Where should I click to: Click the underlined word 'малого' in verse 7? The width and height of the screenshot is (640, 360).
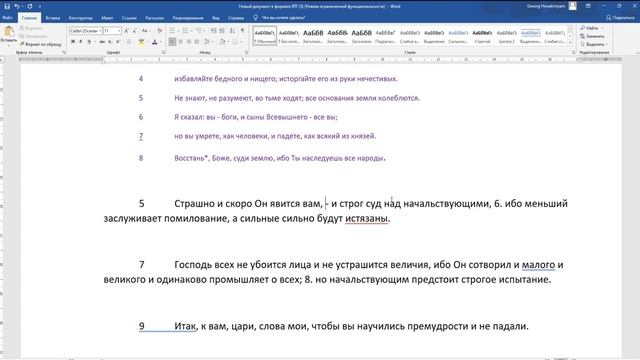(x=538, y=265)
